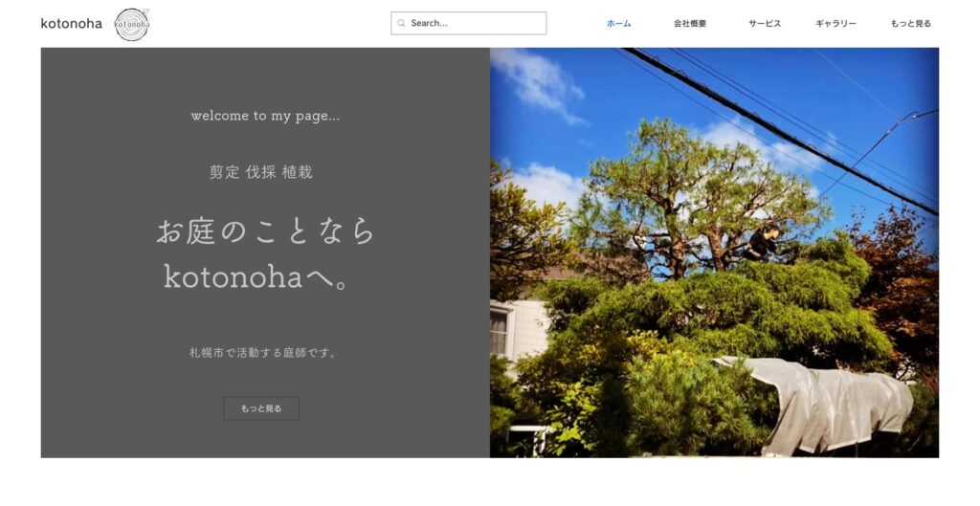
Task: Click the white house window in photo
Action: click(x=500, y=333)
